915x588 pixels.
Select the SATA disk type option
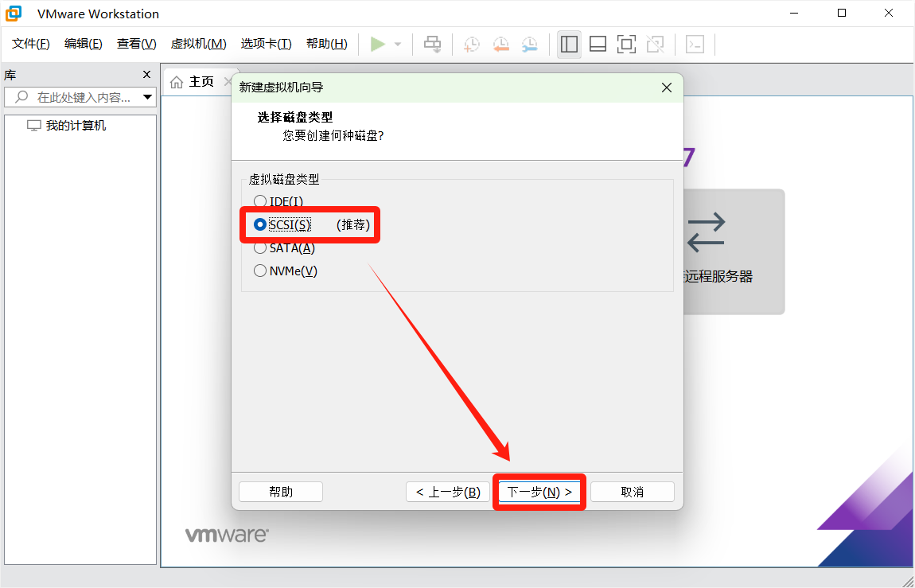[x=260, y=248]
